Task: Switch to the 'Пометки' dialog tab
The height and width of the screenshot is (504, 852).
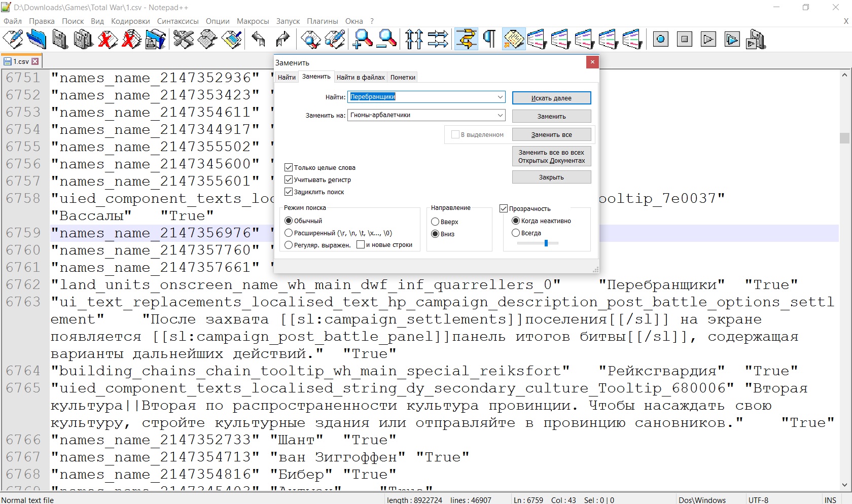Action: click(x=403, y=77)
